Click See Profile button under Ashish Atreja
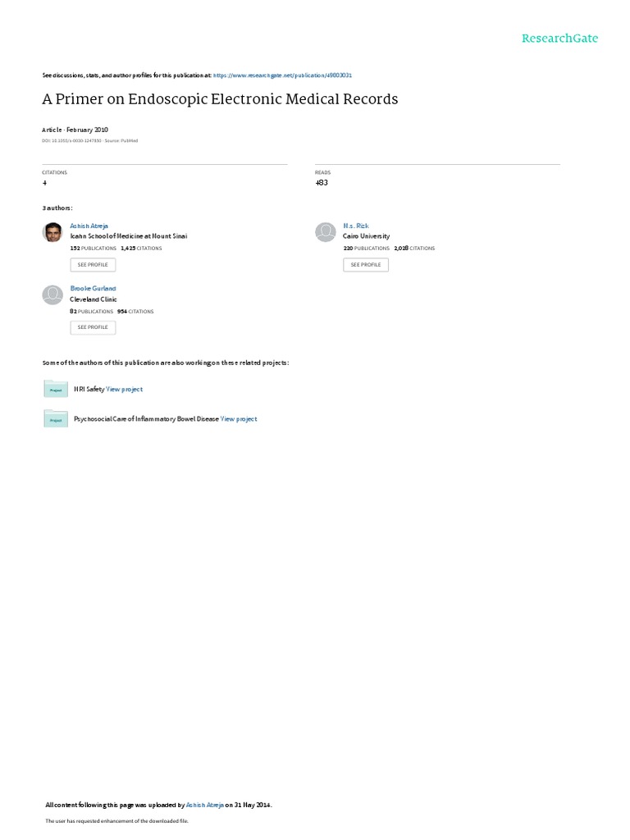Viewport: 630px width, 840px height. pyautogui.click(x=93, y=265)
